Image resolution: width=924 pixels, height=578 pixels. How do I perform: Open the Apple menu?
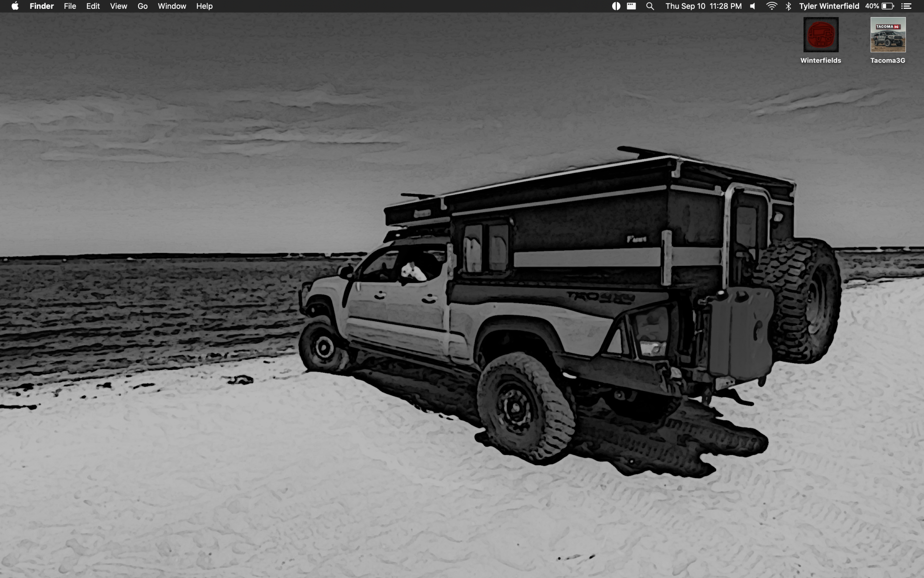[x=15, y=6]
